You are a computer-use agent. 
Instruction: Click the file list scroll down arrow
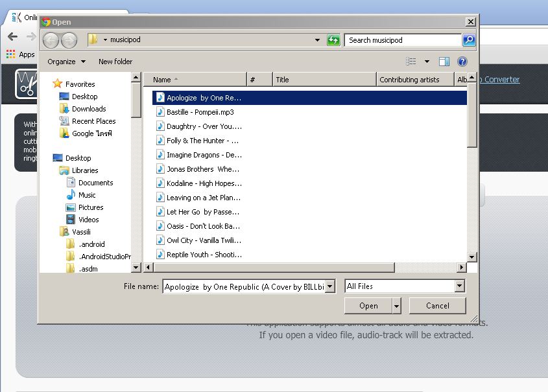[472, 257]
